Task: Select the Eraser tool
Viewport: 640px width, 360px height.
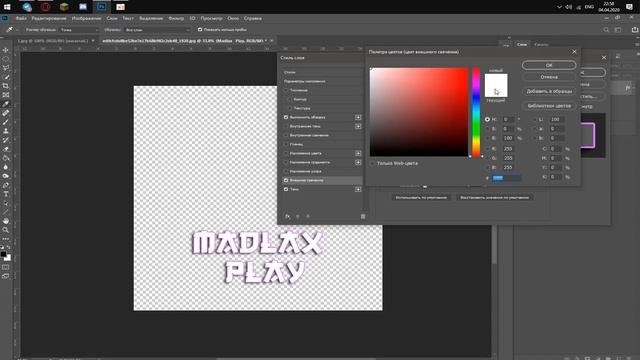Action: 6,149
